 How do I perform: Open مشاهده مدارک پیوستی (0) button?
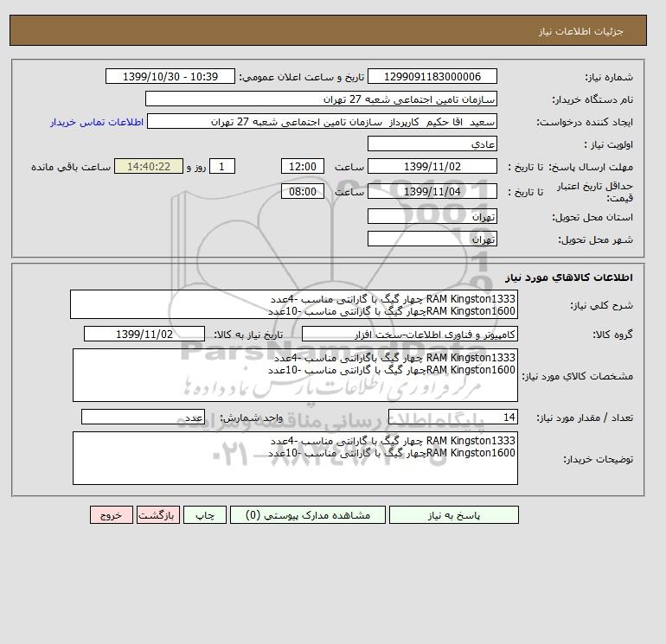(308, 515)
